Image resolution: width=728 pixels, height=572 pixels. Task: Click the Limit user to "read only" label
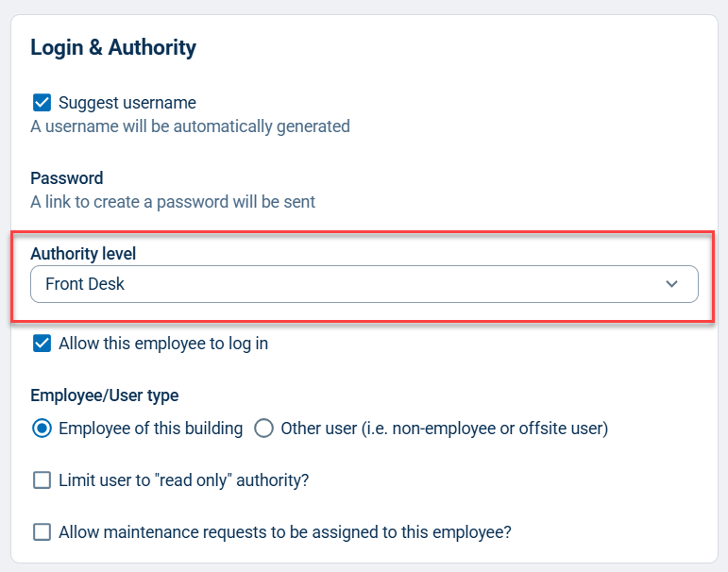pyautogui.click(x=183, y=480)
